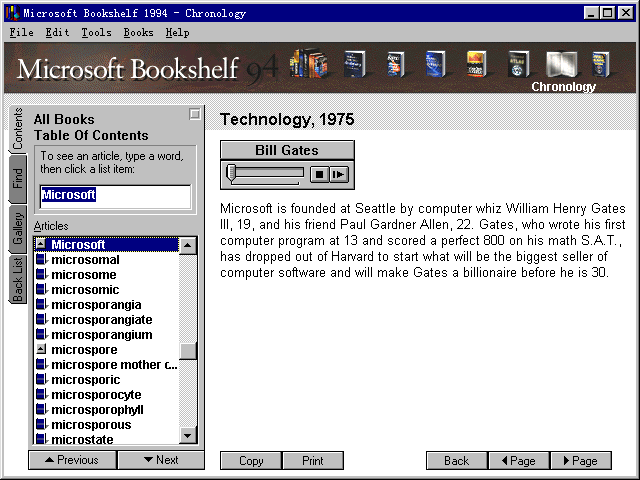
Task: Select the highlighted Microsoft article entry
Action: [107, 244]
